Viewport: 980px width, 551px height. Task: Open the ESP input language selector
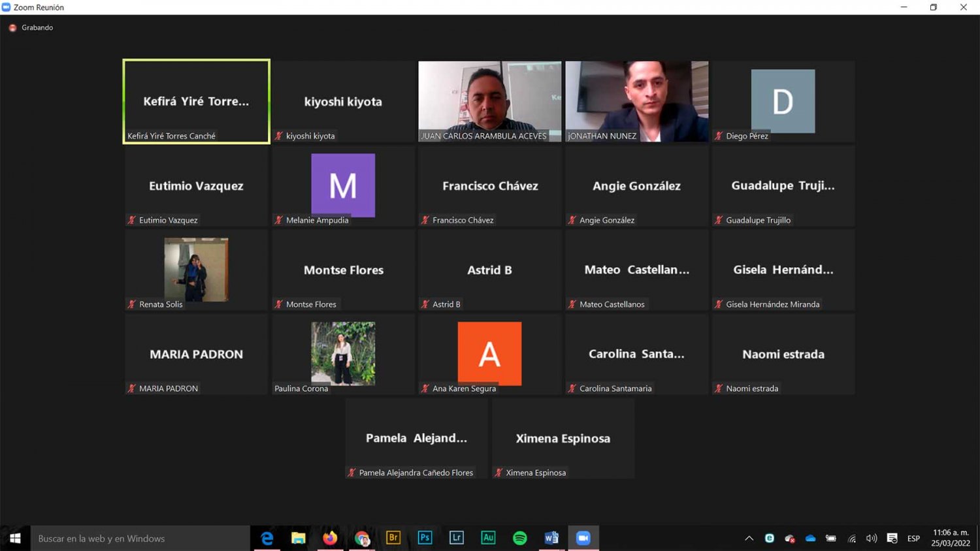click(913, 539)
